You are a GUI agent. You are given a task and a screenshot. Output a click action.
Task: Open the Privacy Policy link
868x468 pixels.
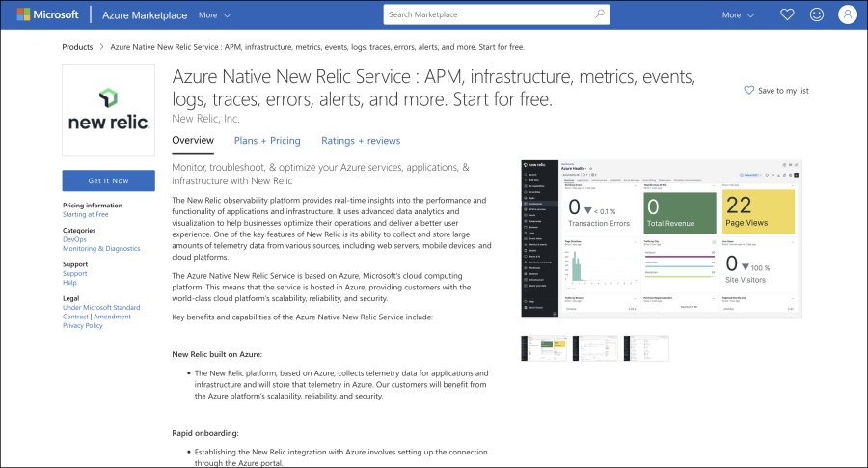click(83, 325)
